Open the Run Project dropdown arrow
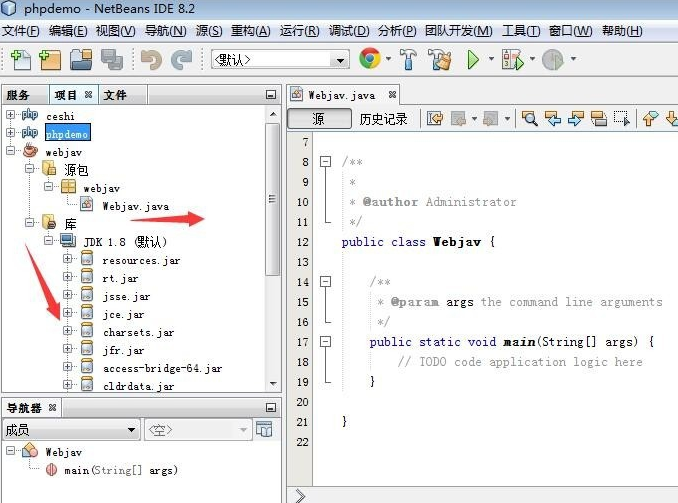 (x=491, y=58)
